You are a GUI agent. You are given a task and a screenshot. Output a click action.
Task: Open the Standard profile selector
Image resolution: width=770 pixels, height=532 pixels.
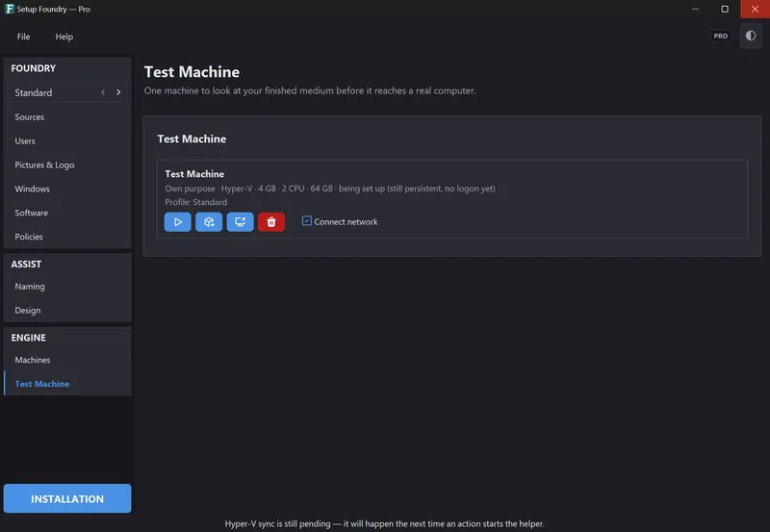[67, 92]
